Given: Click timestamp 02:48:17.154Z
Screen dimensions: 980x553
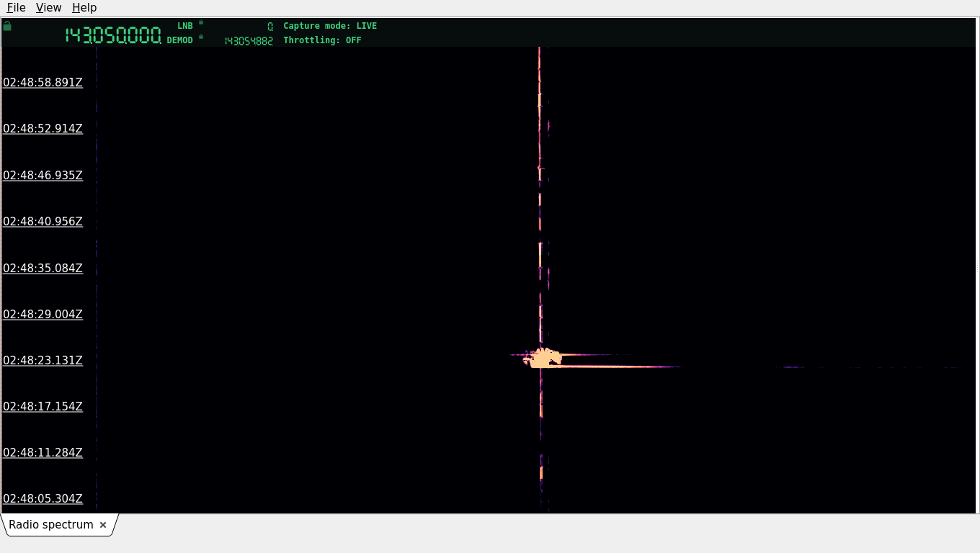Looking at the screenshot, I should click(43, 407).
